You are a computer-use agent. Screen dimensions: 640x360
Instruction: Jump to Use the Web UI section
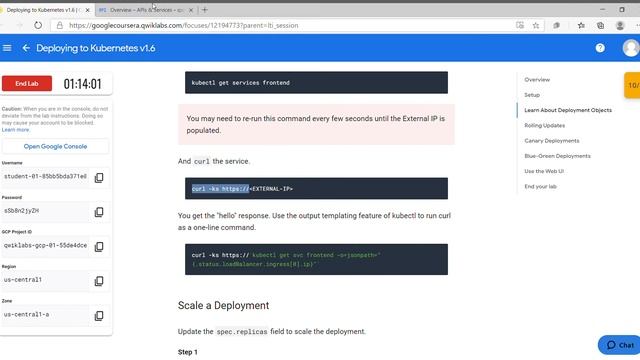pos(544,171)
